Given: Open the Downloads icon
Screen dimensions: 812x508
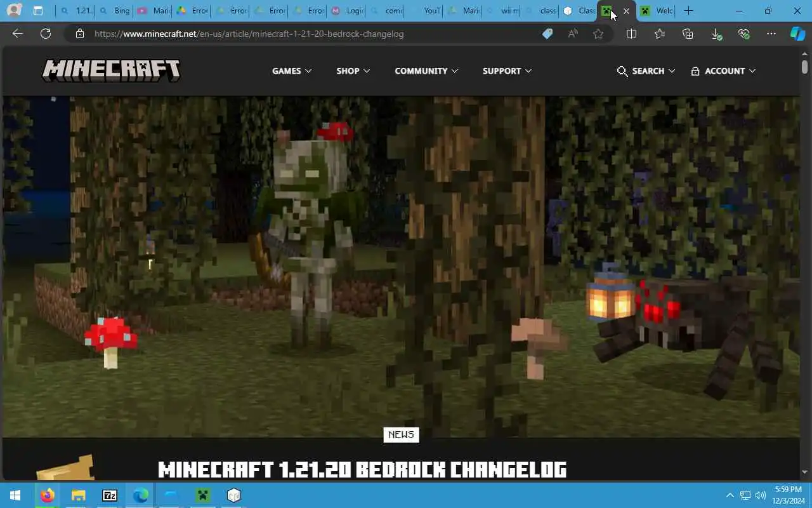Looking at the screenshot, I should 716,34.
